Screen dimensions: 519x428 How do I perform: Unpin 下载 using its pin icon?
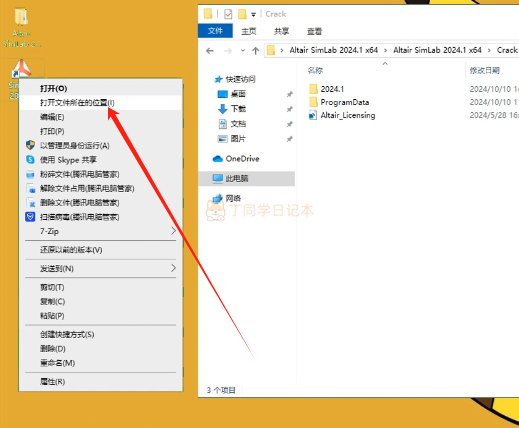tap(290, 109)
